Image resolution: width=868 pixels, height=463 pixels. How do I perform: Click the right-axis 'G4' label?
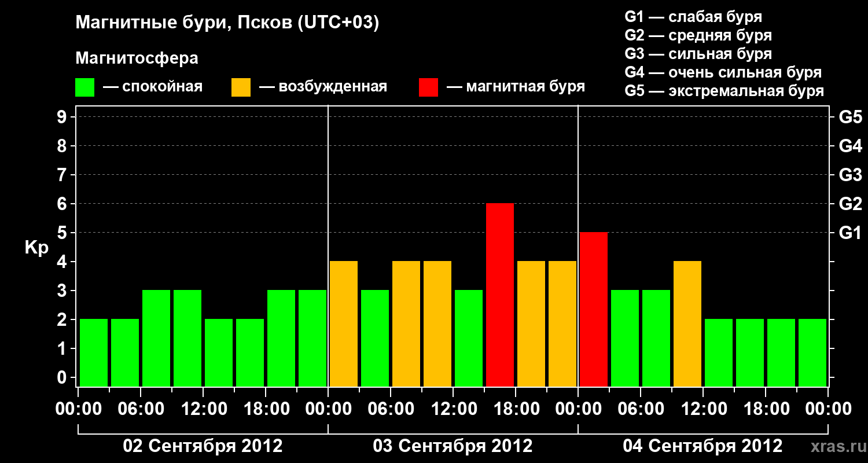pyautogui.click(x=851, y=146)
